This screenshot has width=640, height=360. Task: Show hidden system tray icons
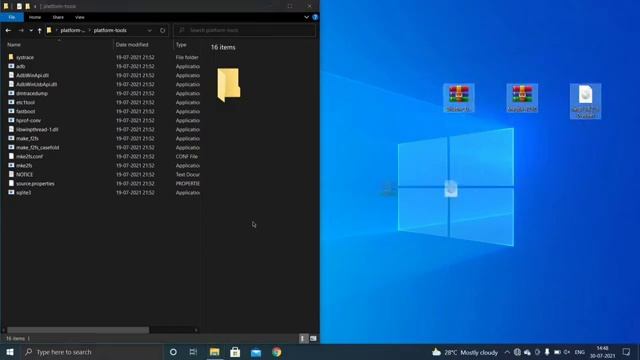click(x=507, y=352)
